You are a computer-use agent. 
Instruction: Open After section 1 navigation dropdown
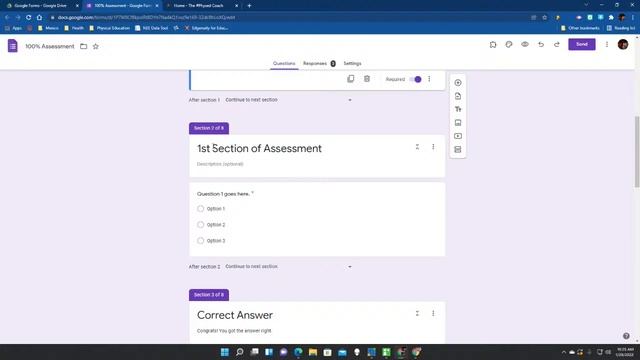pyautogui.click(x=288, y=100)
